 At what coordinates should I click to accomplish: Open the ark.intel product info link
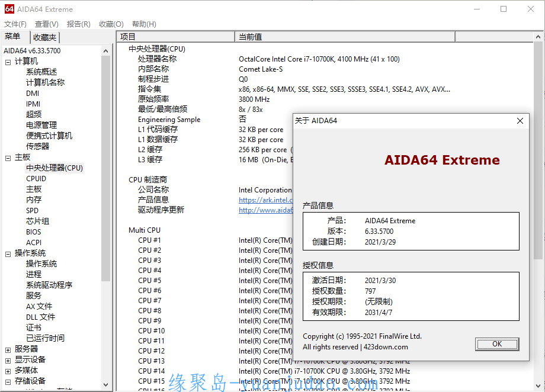(265, 200)
